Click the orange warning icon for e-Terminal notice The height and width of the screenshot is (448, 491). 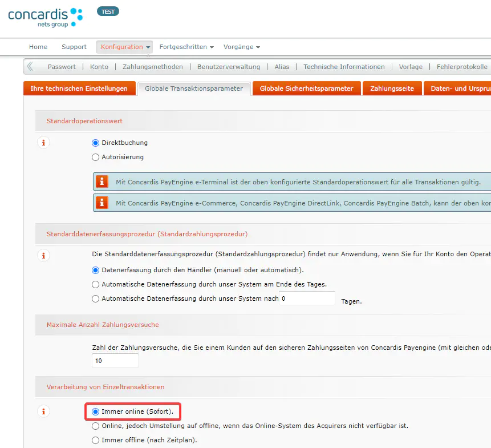point(102,182)
